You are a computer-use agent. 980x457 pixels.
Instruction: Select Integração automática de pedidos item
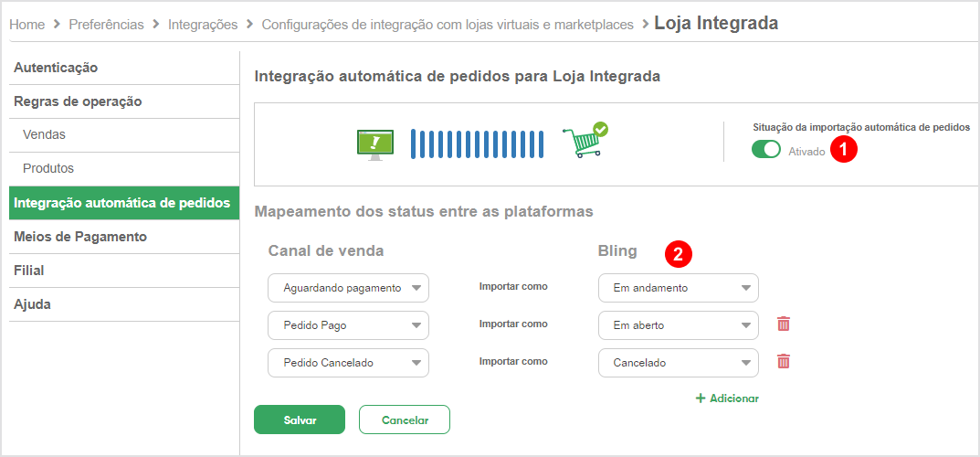[124, 203]
